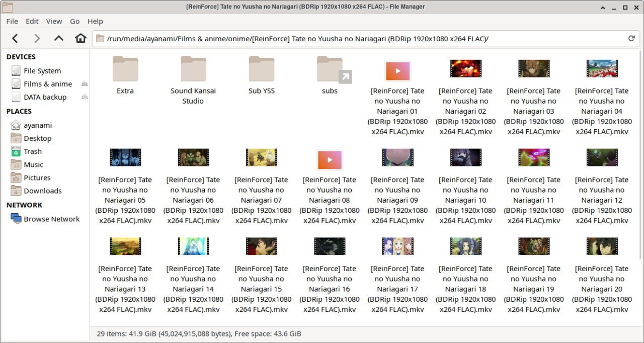The image size is (644, 343).
Task: Select episode 20 video thumbnail
Action: tap(602, 246)
